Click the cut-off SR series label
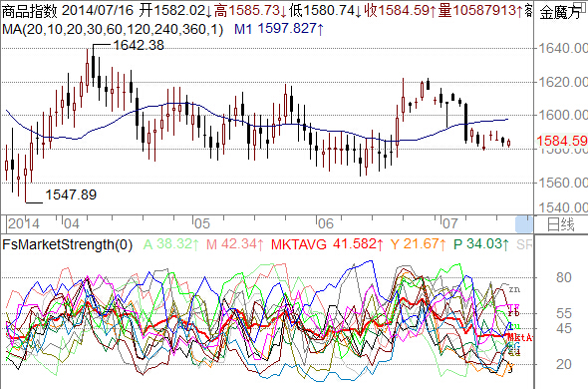 point(524,244)
